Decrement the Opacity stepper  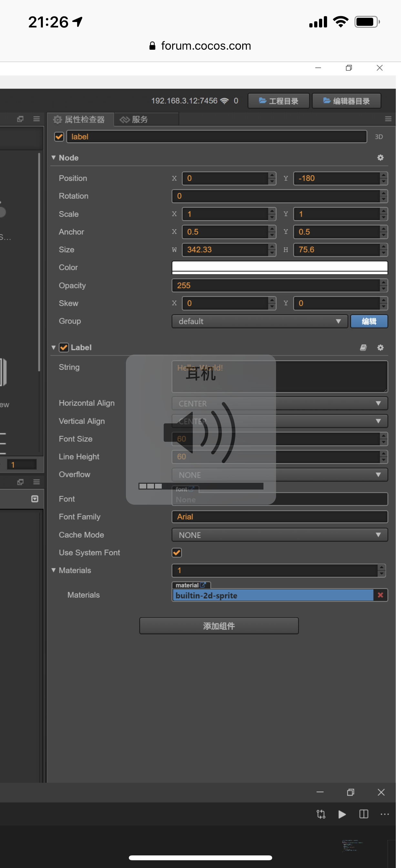pos(384,289)
